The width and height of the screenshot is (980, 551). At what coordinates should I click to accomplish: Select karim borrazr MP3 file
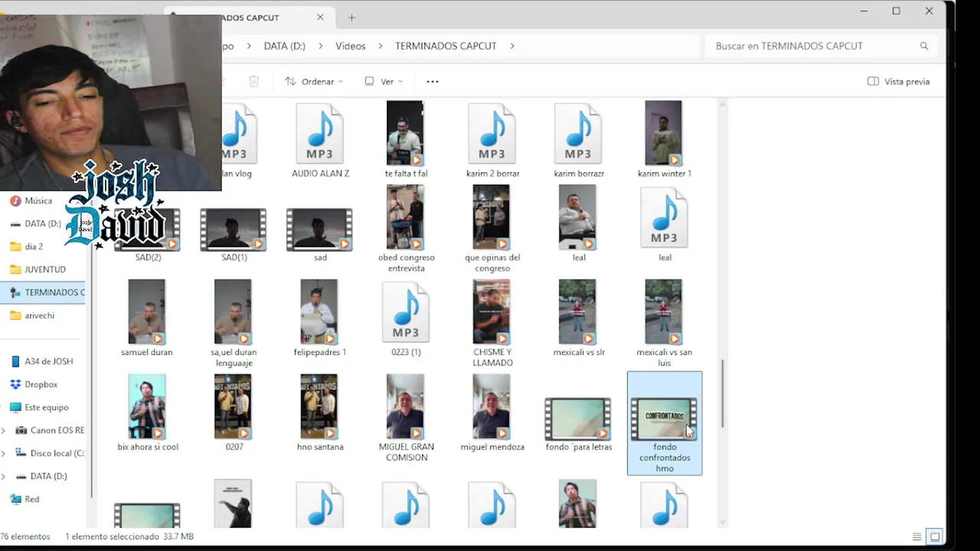[579, 140]
